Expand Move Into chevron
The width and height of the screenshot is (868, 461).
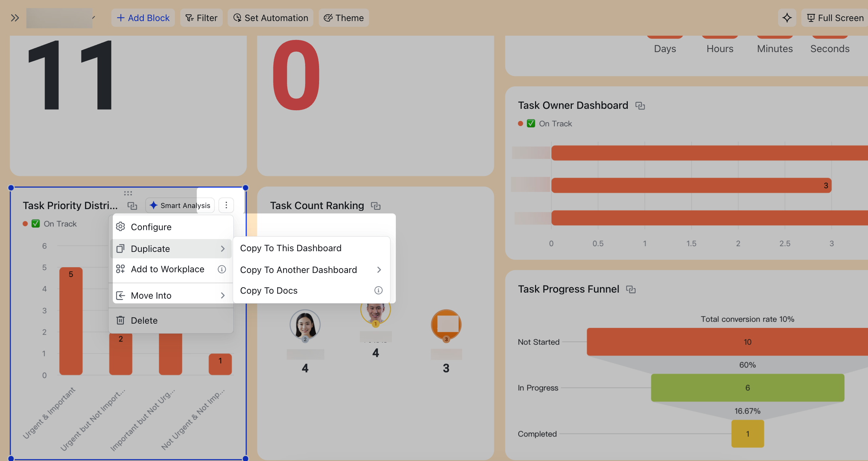click(223, 295)
